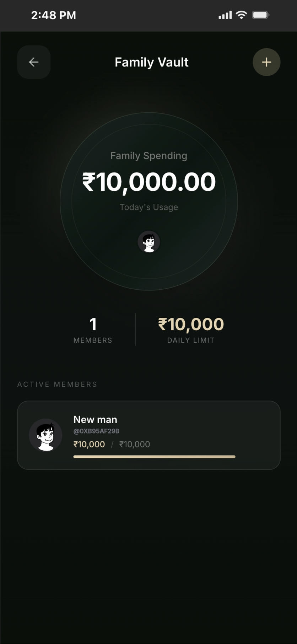Tap the plus icon to add a member

[x=266, y=62]
